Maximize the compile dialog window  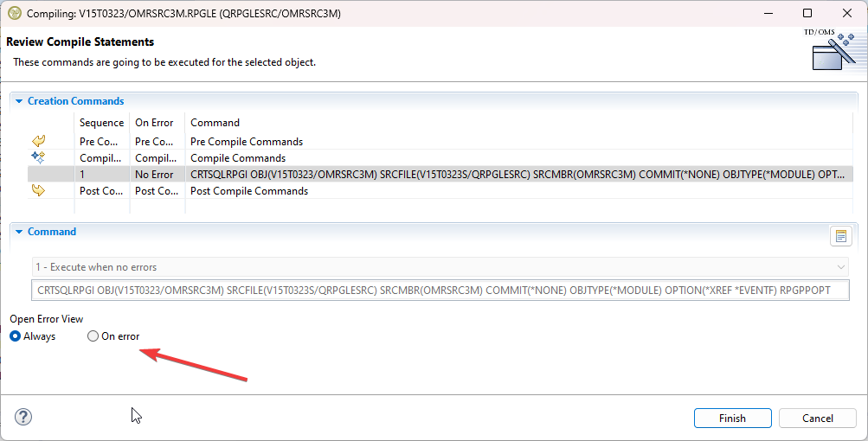(807, 13)
